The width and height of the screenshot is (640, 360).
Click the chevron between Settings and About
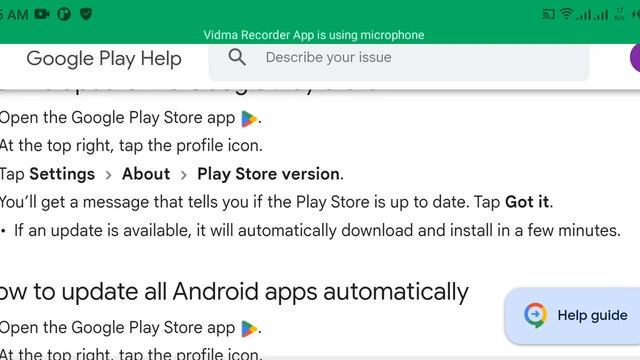point(109,175)
